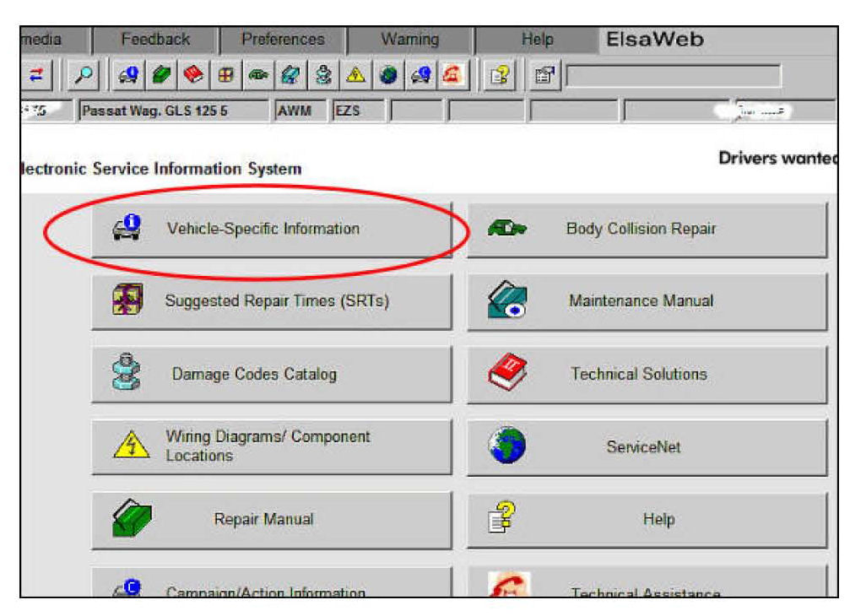Click the properties form icon in toolbar
Screen dimensions: 850x616
pos(544,76)
